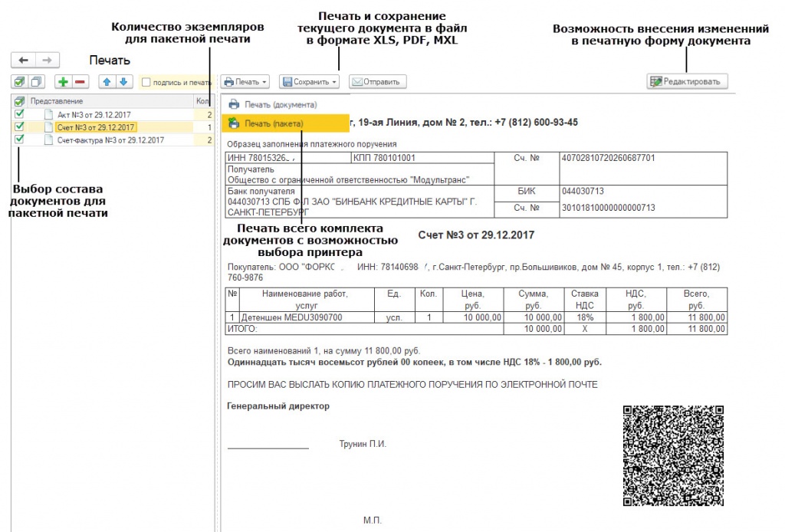Click 'Генеральный директор' text
Image resolution: width=785 pixels, height=532 pixels.
pyautogui.click(x=278, y=406)
